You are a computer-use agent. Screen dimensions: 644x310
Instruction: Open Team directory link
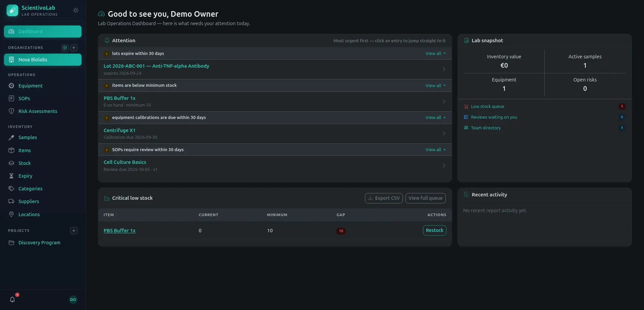click(486, 128)
